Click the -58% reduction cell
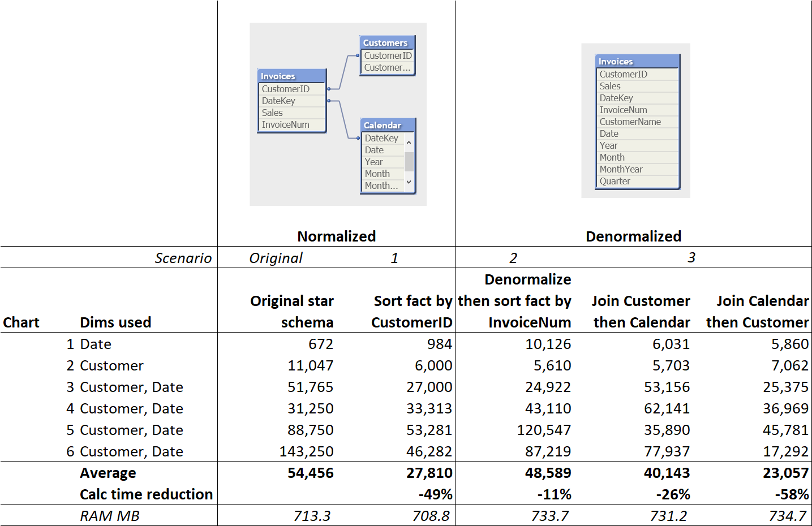Viewport: 812px width, 526px height. click(x=792, y=494)
